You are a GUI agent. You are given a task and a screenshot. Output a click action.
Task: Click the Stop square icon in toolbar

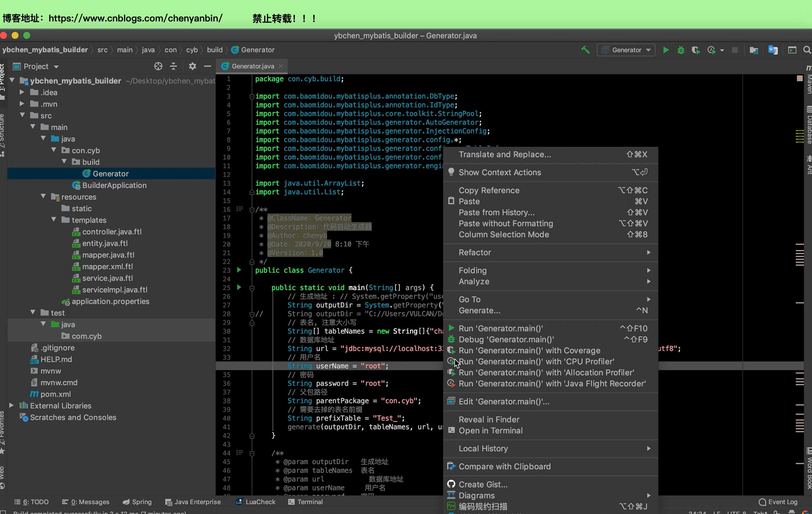tap(735, 50)
